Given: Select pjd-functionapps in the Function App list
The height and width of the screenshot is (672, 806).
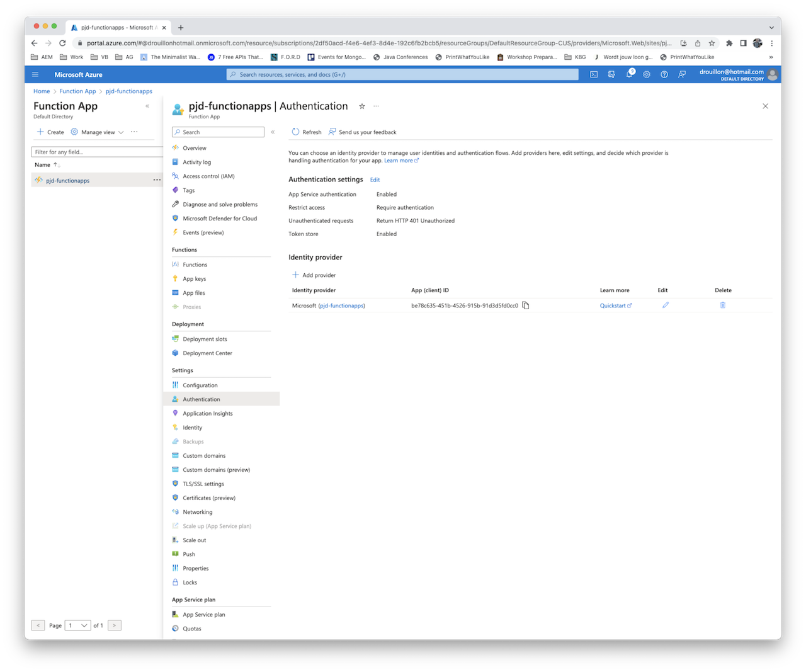Looking at the screenshot, I should [x=67, y=181].
